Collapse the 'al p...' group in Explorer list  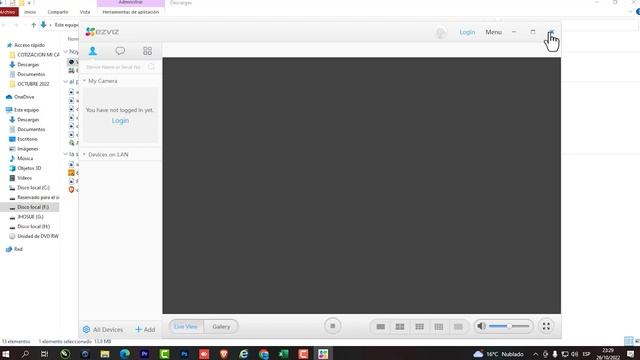[x=66, y=82]
